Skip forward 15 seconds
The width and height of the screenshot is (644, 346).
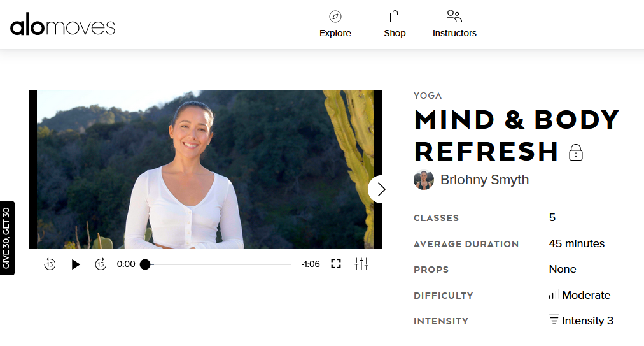(101, 264)
